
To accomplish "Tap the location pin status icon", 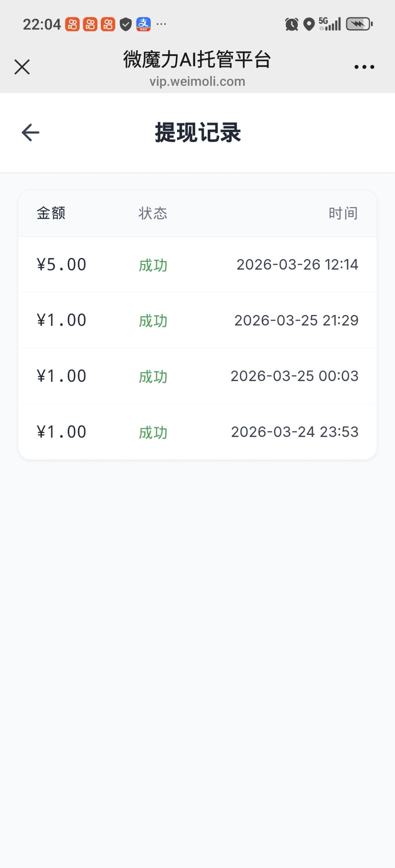I will tap(309, 24).
